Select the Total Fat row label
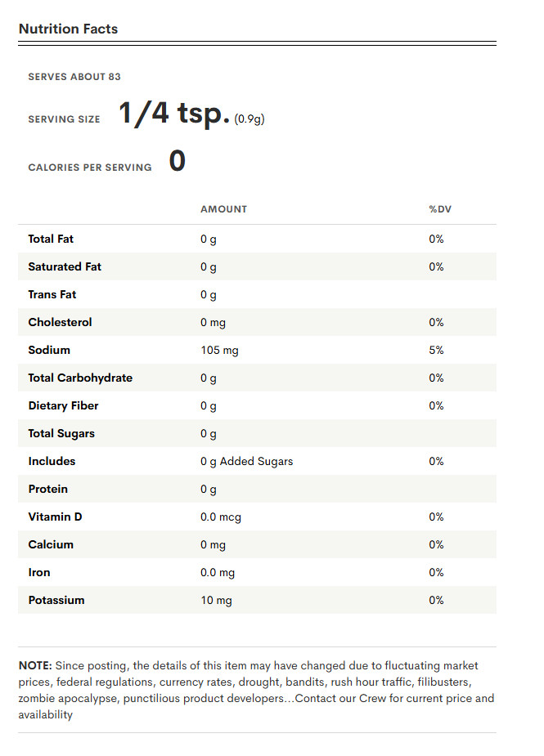The width and height of the screenshot is (544, 756). point(51,239)
